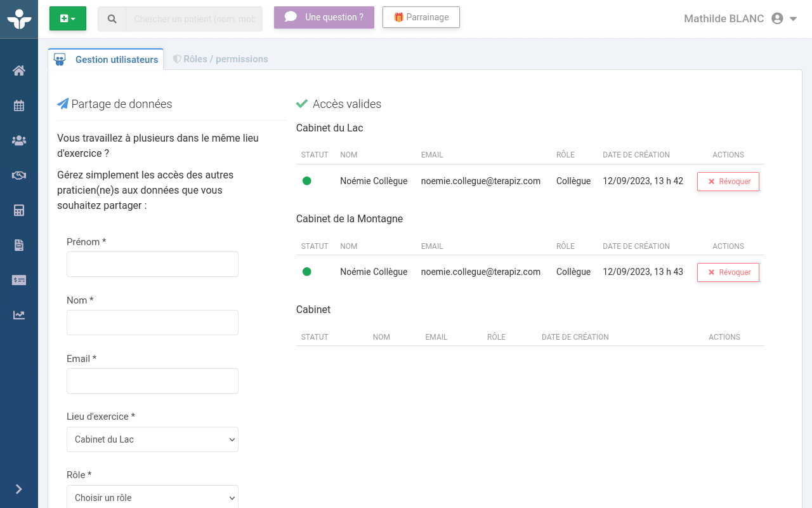Revoke Noémie's access to Cabinet de la Montagne
This screenshot has height=508, width=812.
[728, 272]
